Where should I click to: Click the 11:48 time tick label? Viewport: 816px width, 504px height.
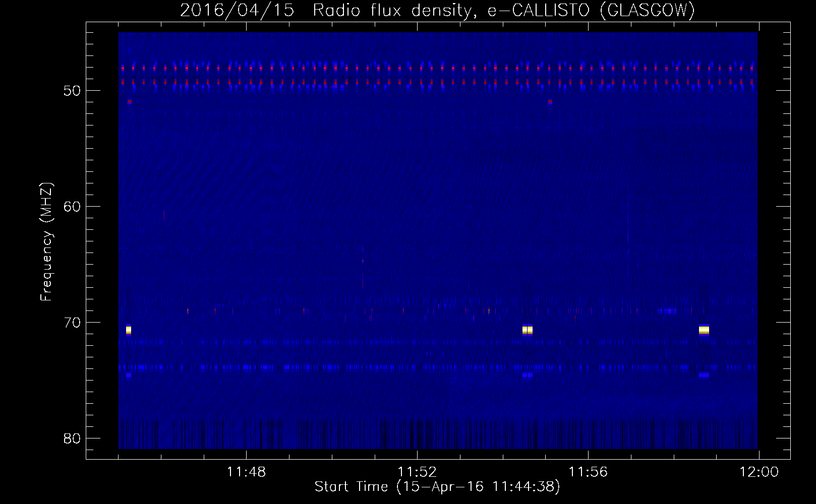tap(246, 472)
